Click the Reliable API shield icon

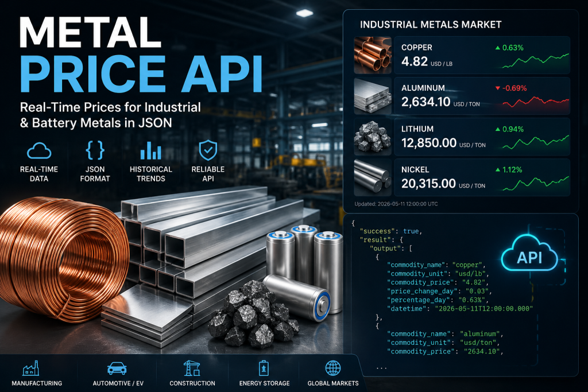208,150
